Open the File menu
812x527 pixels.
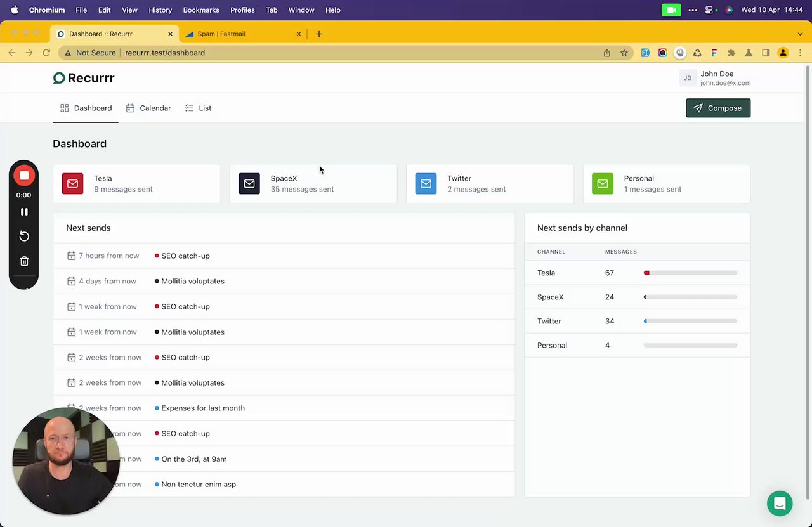pyautogui.click(x=81, y=10)
